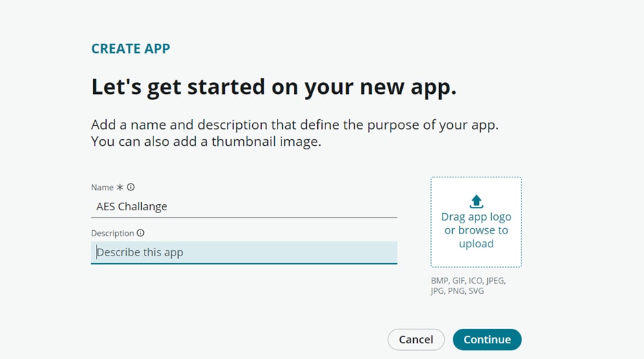Click the 'Drag app logo' text
644x359 pixels.
click(x=476, y=217)
